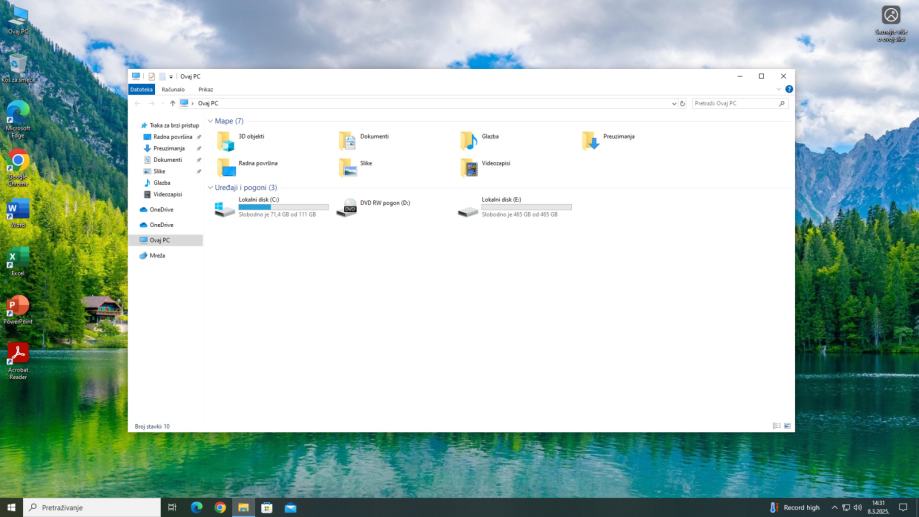
Task: Collapse the Uređaji i pogoni (3) group
Action: point(210,188)
